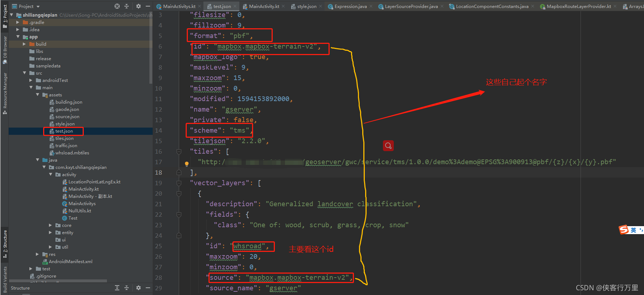This screenshot has width=644, height=295.
Task: Expand the entity package
Action: (50, 232)
